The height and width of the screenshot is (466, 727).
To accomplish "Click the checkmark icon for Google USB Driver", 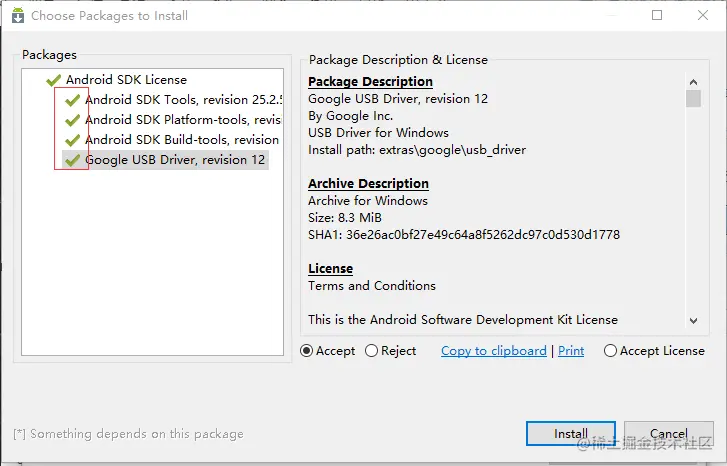I will tap(72, 160).
